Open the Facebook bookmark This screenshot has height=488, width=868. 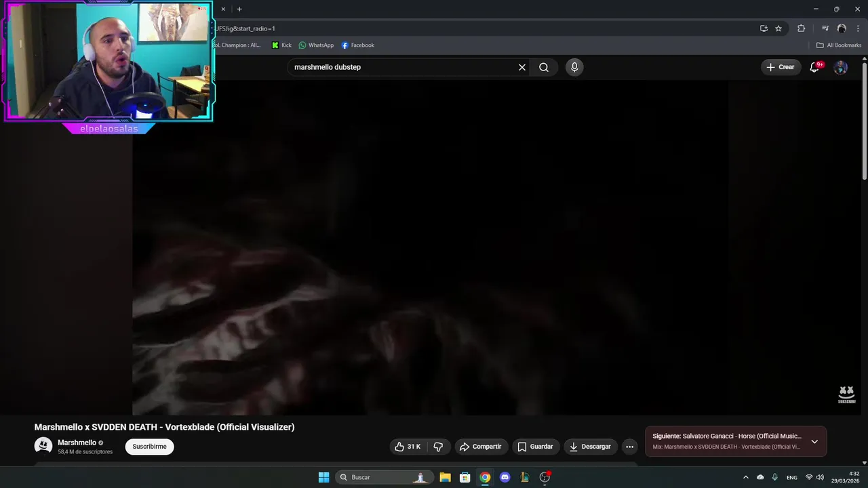pyautogui.click(x=357, y=45)
